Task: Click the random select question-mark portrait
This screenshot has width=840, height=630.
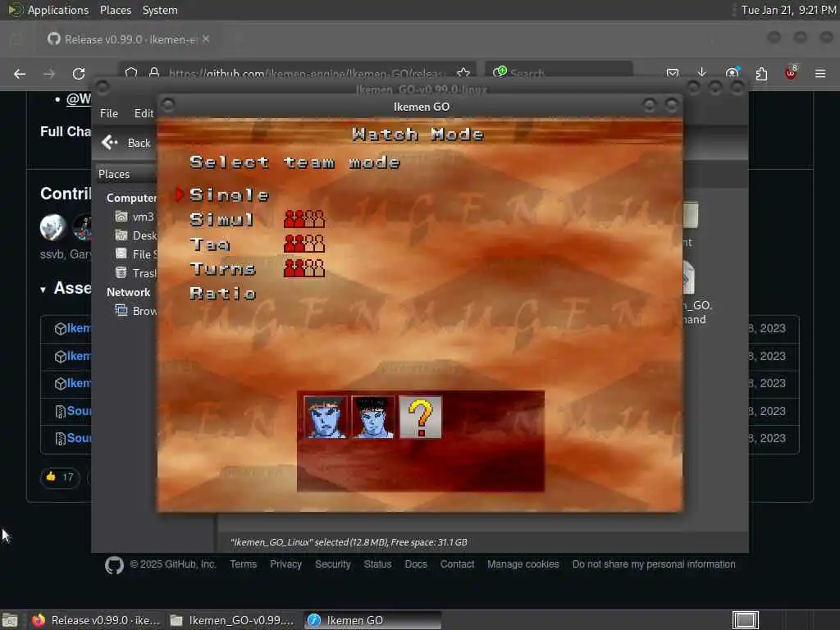Action: pyautogui.click(x=421, y=418)
